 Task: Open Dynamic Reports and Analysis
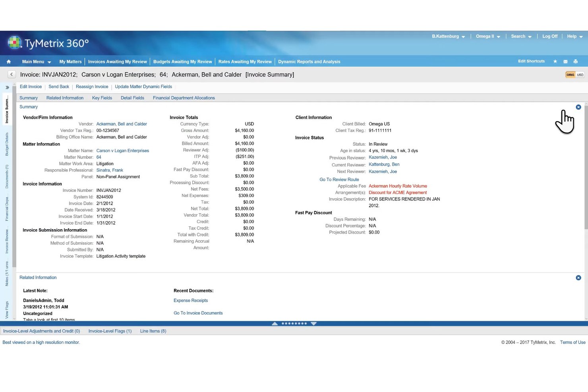tap(309, 62)
